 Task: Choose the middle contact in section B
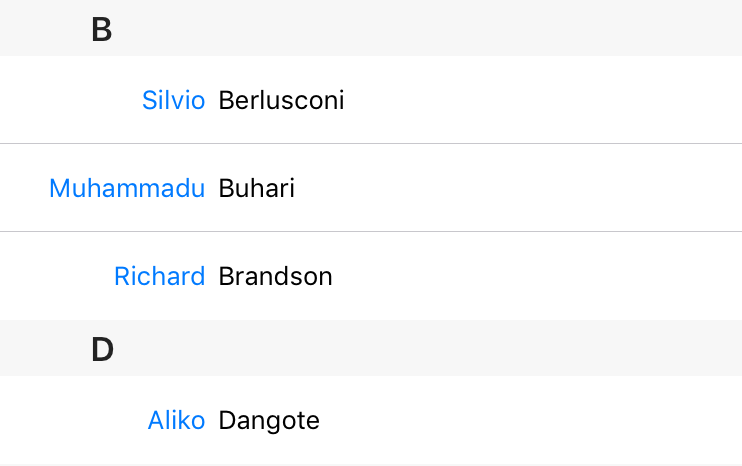371,188
